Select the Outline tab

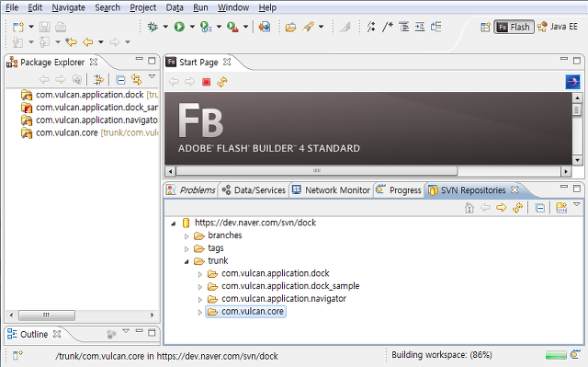tap(34, 334)
